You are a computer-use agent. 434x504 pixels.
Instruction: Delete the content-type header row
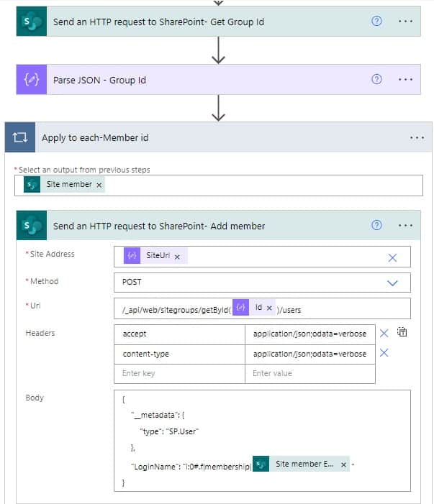[x=384, y=352]
